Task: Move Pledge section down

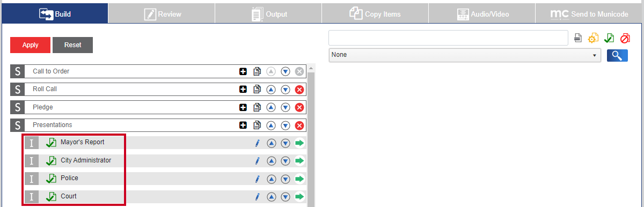Action: click(x=286, y=107)
